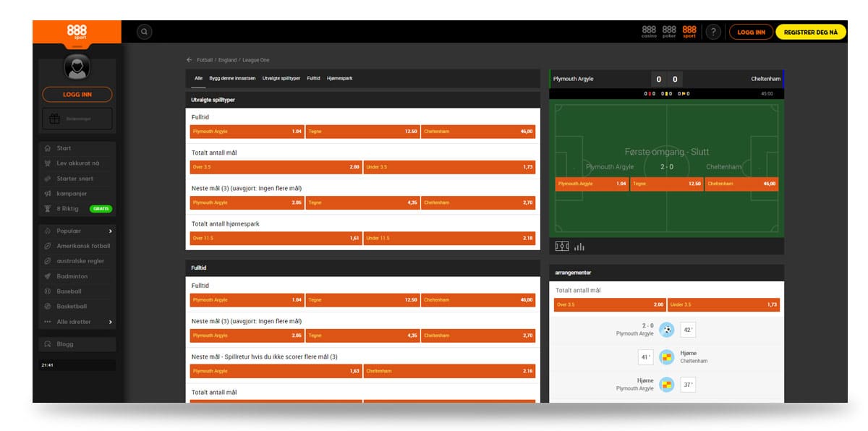Bet Tegne 12.50 in Utvalgte Fulltid
Image resolution: width=868 pixels, height=431 pixels.
363,132
